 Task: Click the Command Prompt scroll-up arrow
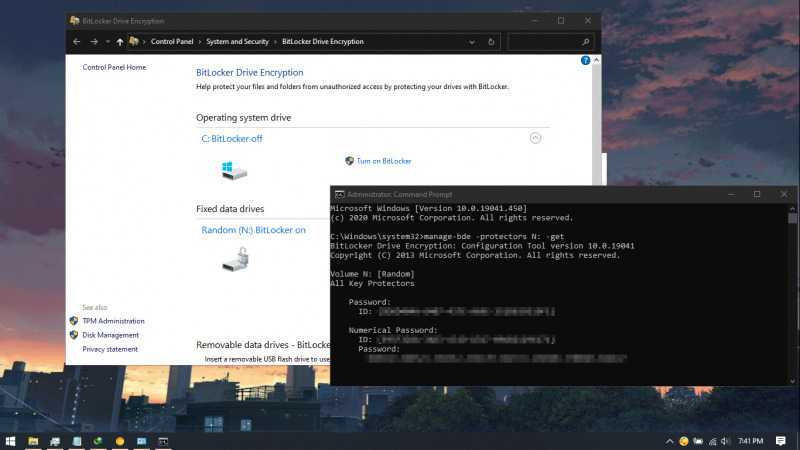(792, 208)
